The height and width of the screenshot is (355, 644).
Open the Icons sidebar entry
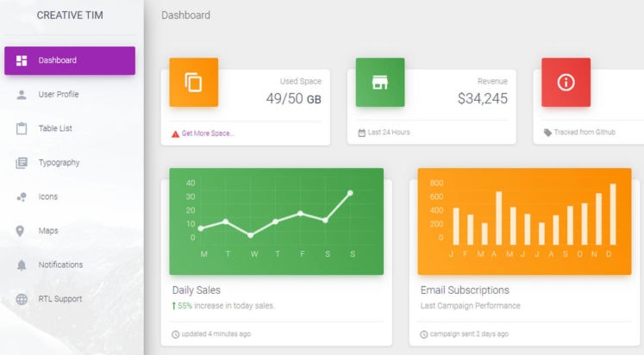click(48, 196)
